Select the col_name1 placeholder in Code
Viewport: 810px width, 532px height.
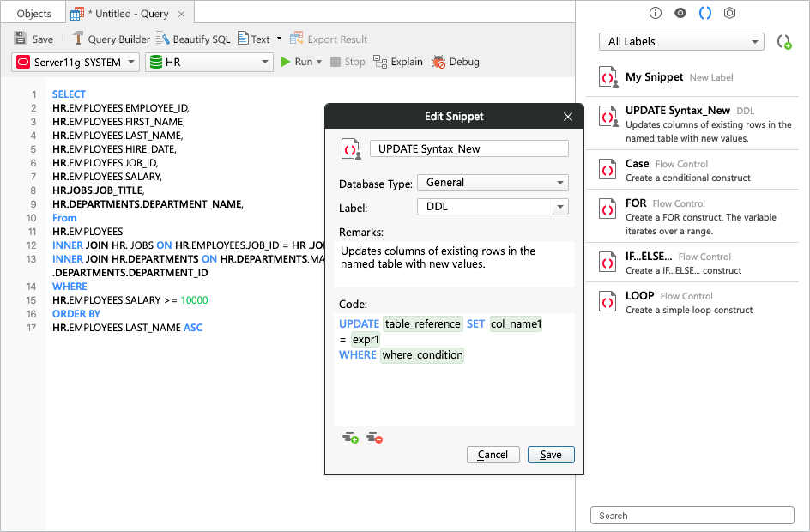click(x=516, y=323)
